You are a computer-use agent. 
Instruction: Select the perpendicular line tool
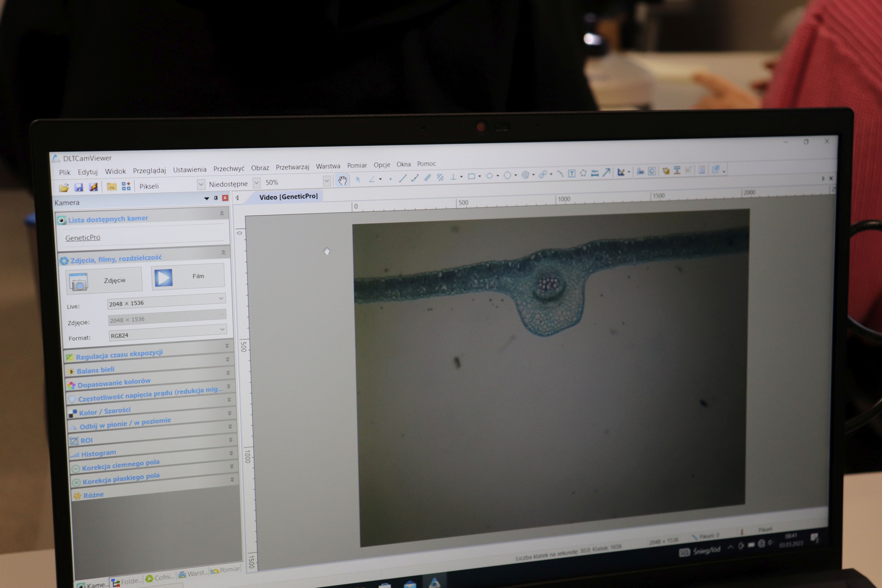pos(453,177)
